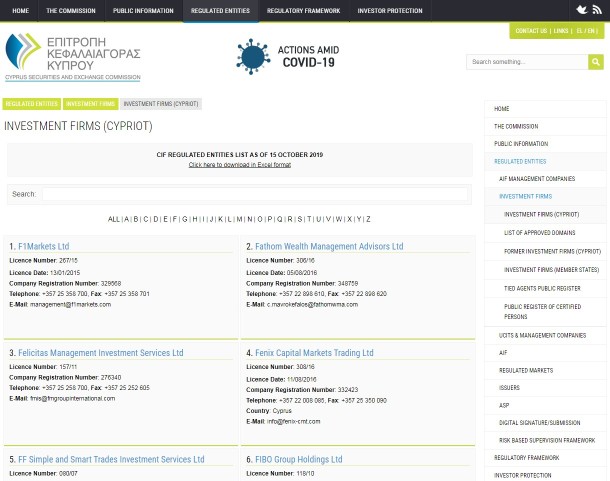The height and width of the screenshot is (481, 610).
Task: Filter firms by letter F
Action: [x=175, y=219]
